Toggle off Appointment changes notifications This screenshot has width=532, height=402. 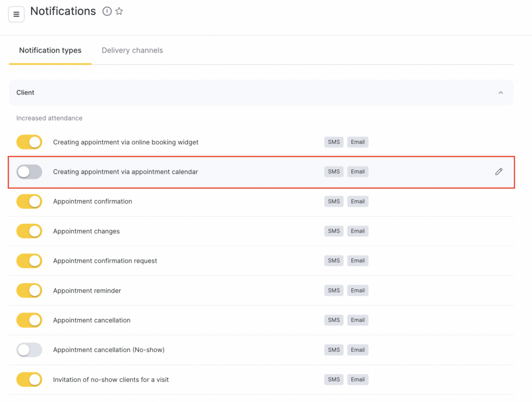29,231
